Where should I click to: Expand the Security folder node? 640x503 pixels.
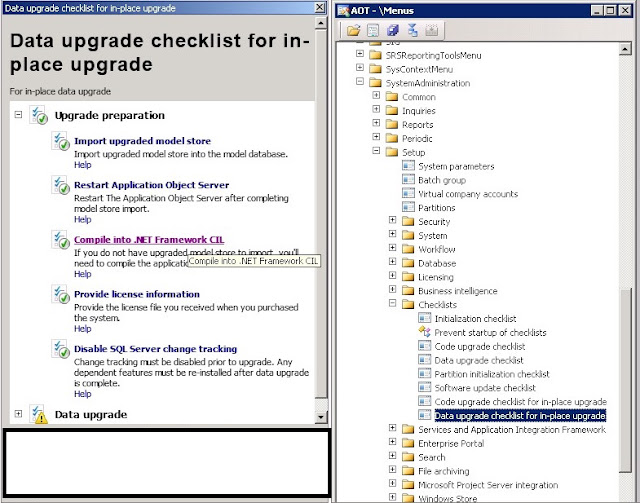pos(393,220)
